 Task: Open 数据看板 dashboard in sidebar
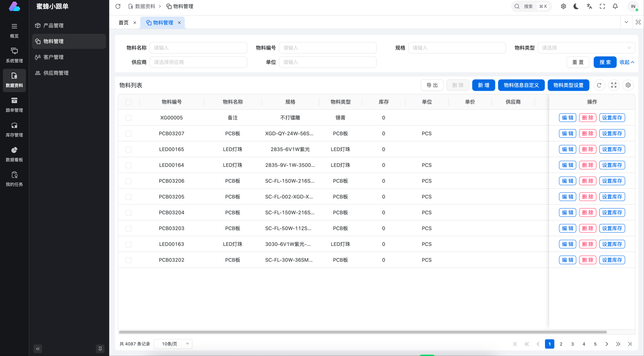(x=14, y=154)
